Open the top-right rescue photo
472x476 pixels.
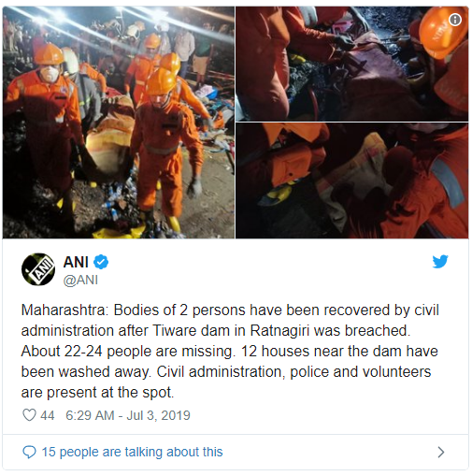point(351,64)
